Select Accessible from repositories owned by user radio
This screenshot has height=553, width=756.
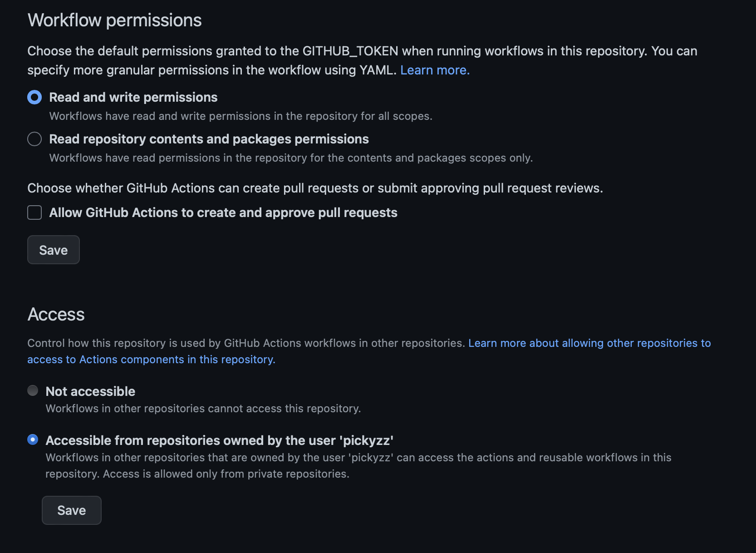pos(33,439)
